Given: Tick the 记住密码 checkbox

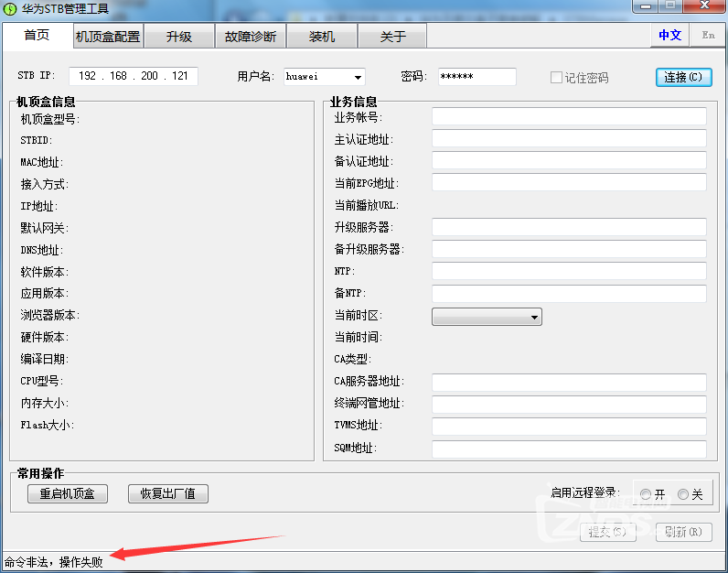Looking at the screenshot, I should click(x=556, y=78).
